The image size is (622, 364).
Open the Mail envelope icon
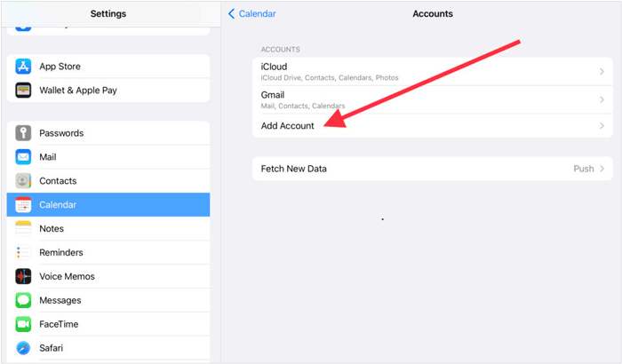[x=23, y=157]
